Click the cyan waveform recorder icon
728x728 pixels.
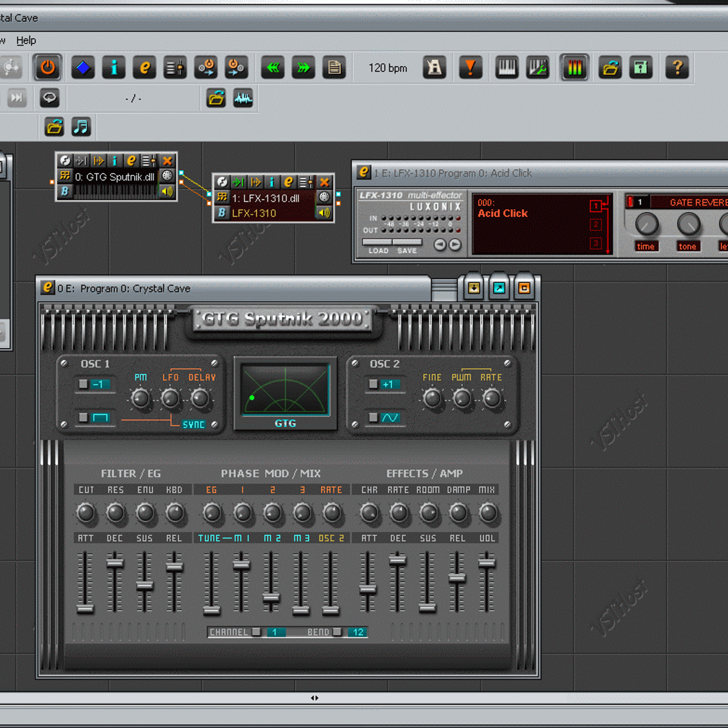click(243, 98)
